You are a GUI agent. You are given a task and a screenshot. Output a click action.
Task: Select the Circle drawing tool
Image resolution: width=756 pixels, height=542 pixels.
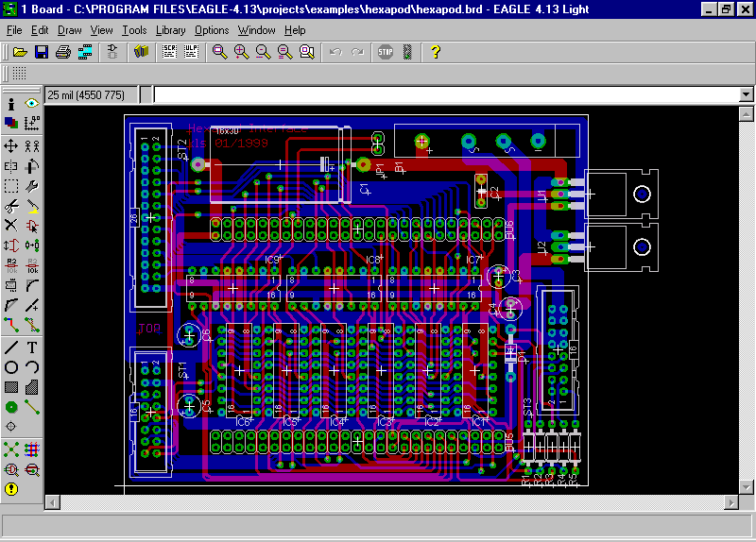pyautogui.click(x=11, y=367)
